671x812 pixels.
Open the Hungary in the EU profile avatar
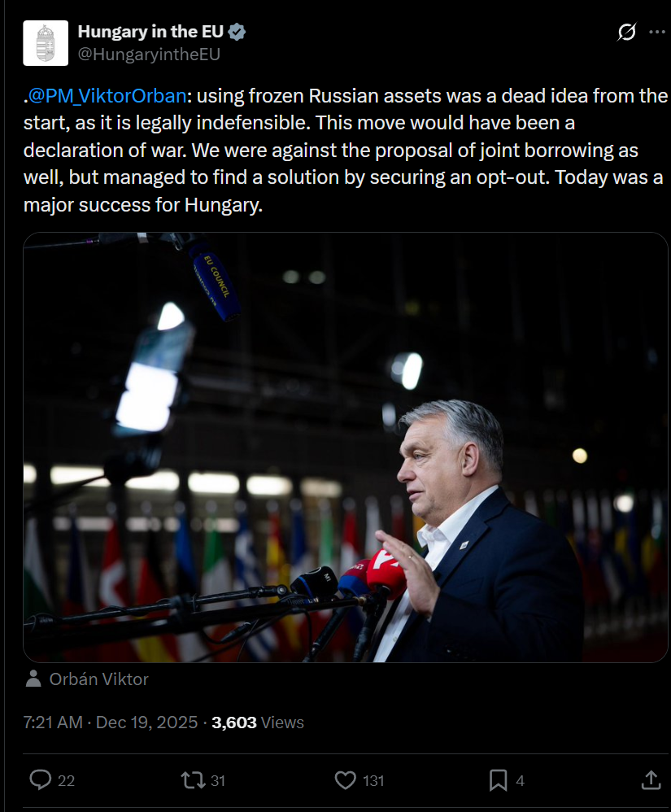click(x=46, y=43)
